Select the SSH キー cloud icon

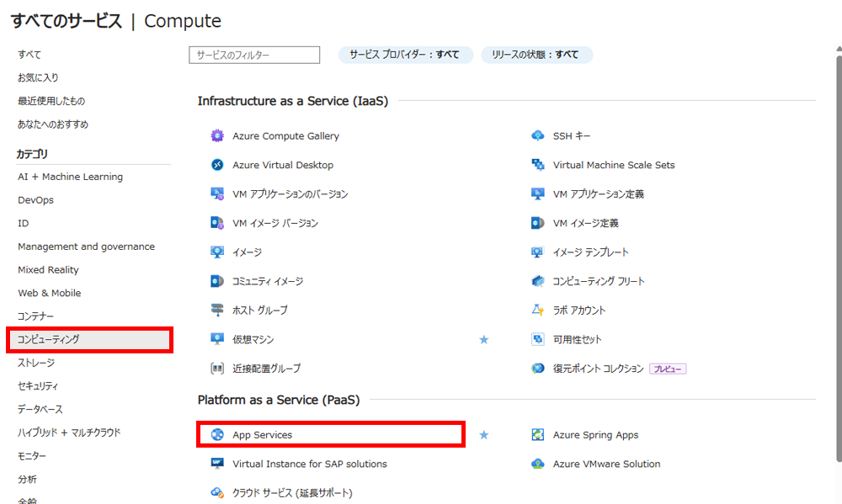(x=537, y=135)
